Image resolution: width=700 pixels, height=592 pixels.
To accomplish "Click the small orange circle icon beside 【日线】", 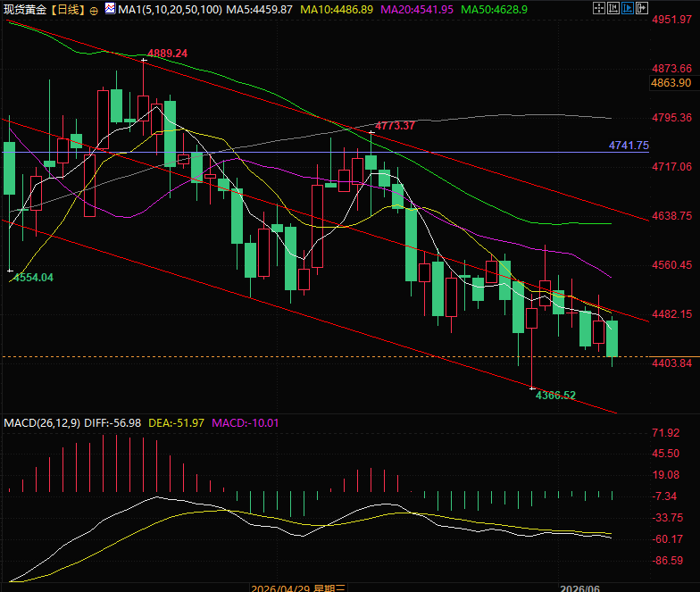I will [x=94, y=11].
